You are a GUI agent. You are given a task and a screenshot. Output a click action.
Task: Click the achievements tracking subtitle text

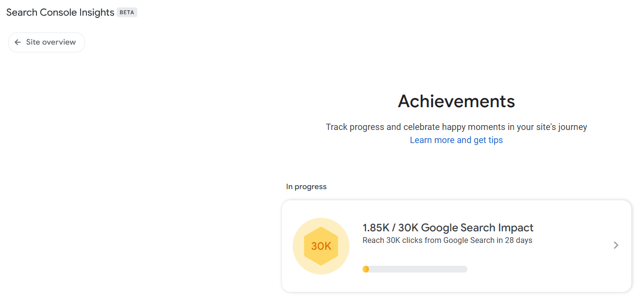[x=456, y=127]
